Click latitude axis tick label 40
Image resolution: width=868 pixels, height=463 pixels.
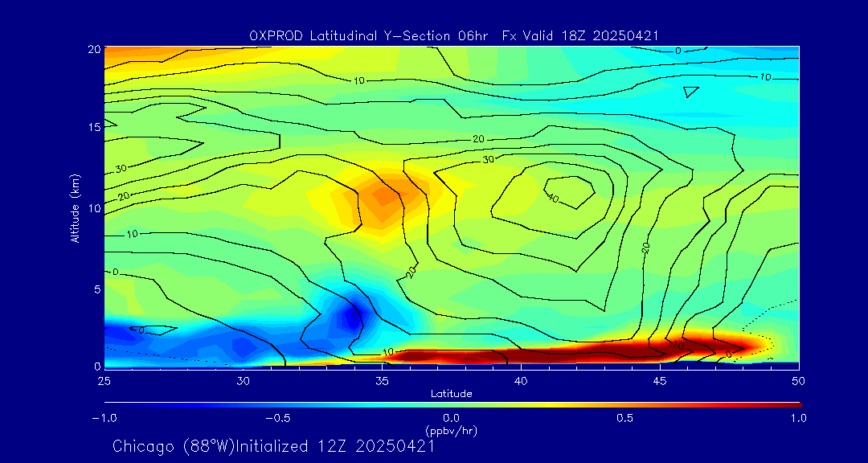click(521, 381)
